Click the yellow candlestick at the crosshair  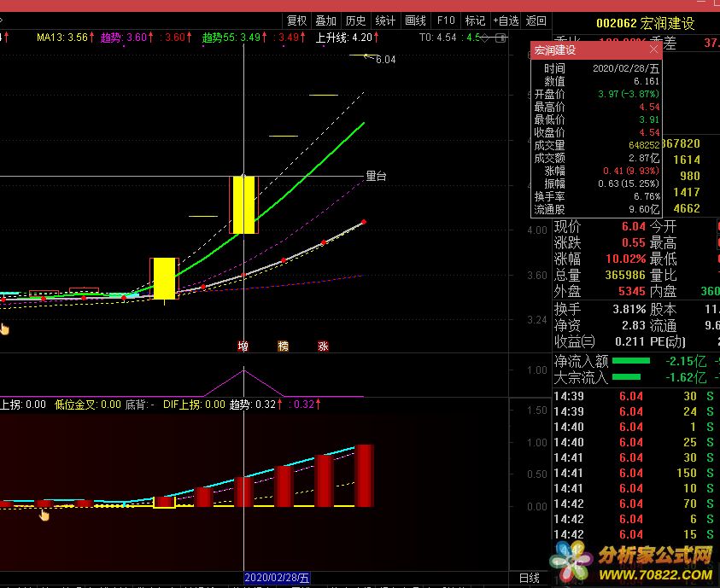click(x=243, y=205)
